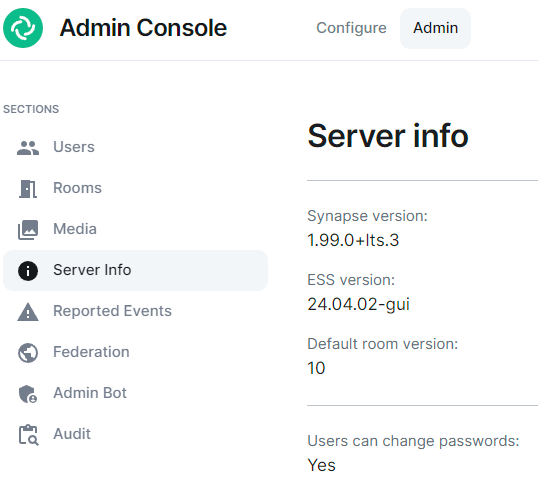The image size is (538, 484).
Task: Open the Reported Events section
Action: (135, 311)
